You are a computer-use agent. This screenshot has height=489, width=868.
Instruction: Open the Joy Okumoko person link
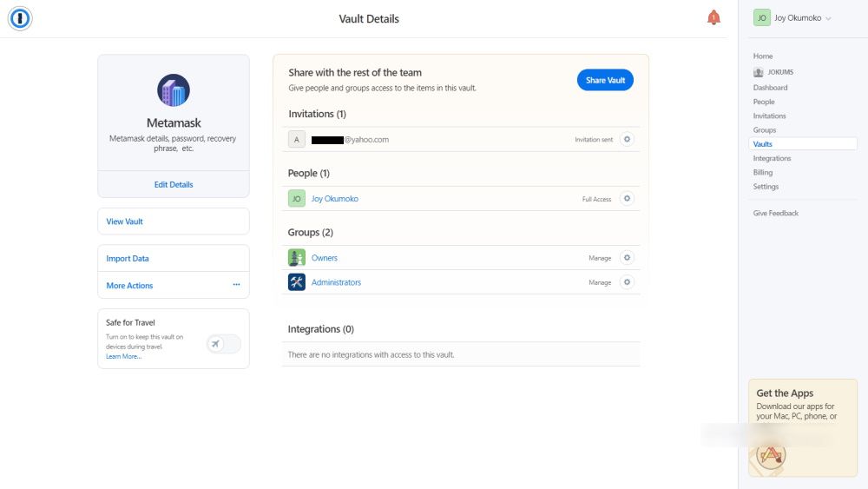(x=334, y=198)
